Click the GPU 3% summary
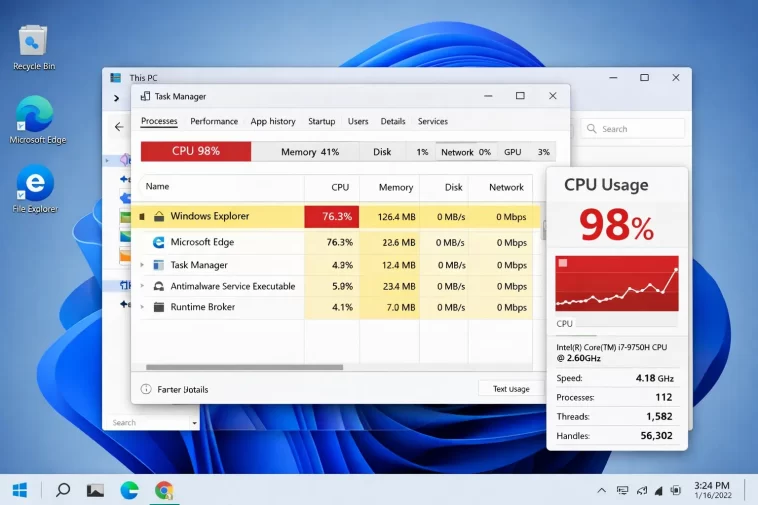The width and height of the screenshot is (758, 505). pos(526,152)
